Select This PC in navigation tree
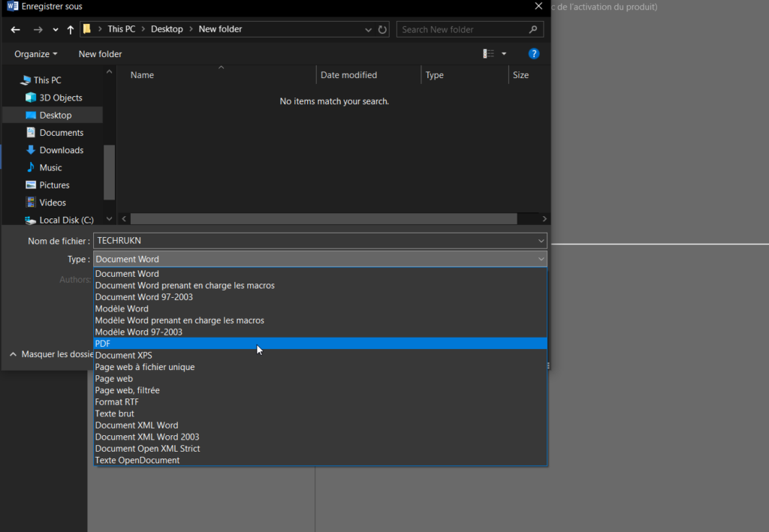 [x=47, y=80]
